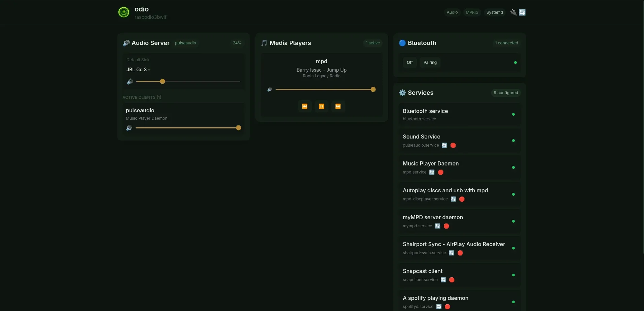
Task: Click the plug connection icon in header
Action: [x=513, y=12]
